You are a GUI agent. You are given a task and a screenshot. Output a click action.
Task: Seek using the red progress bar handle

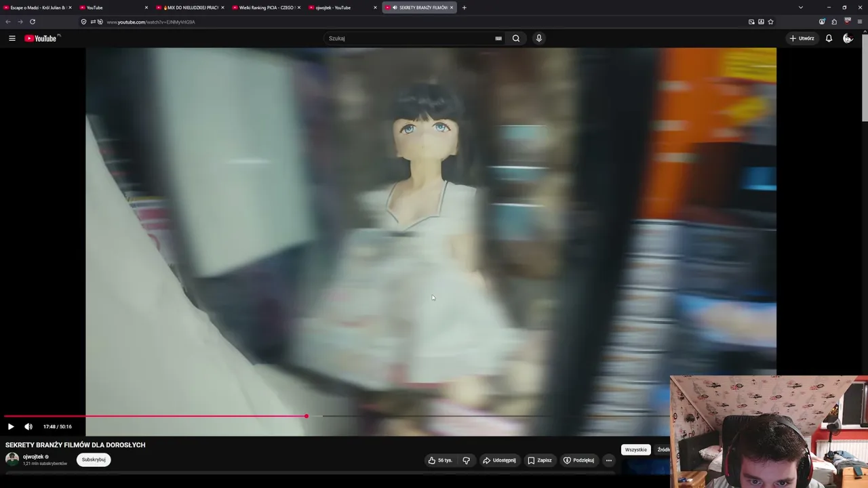click(307, 416)
